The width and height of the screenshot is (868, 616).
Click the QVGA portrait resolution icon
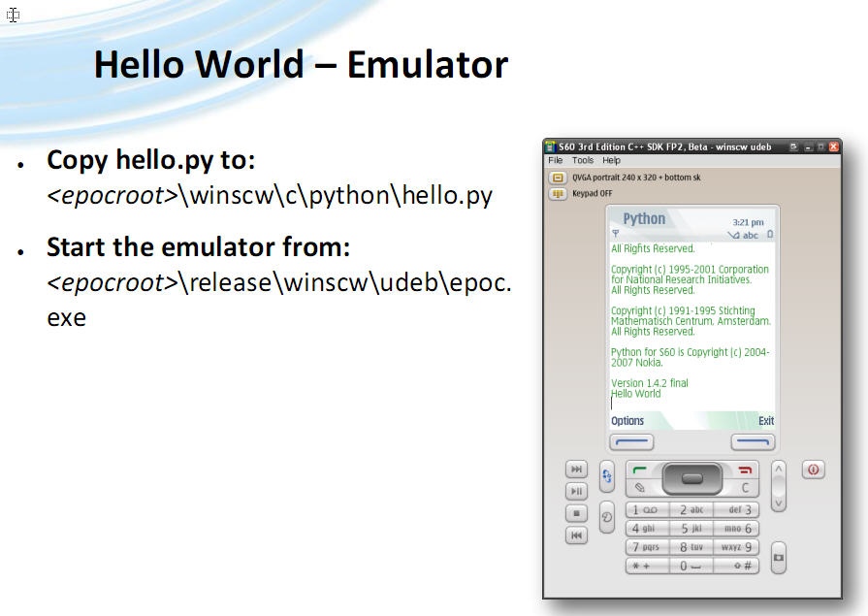[x=558, y=178]
